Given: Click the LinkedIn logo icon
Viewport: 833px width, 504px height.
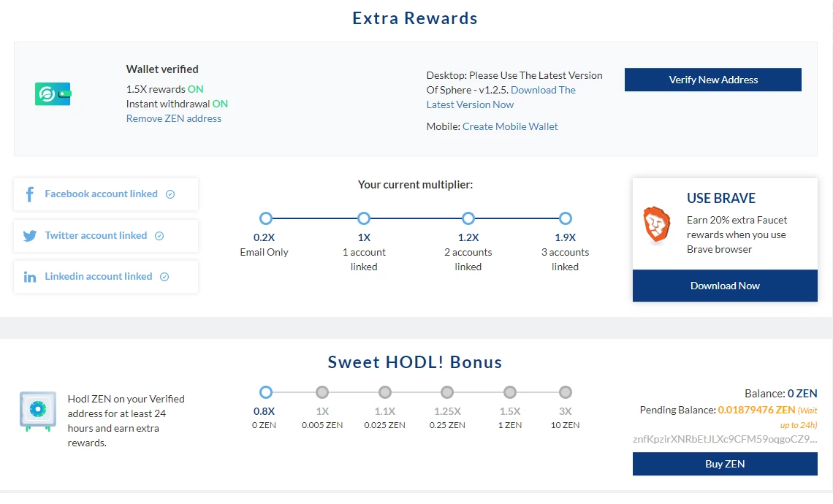Looking at the screenshot, I should point(30,277).
